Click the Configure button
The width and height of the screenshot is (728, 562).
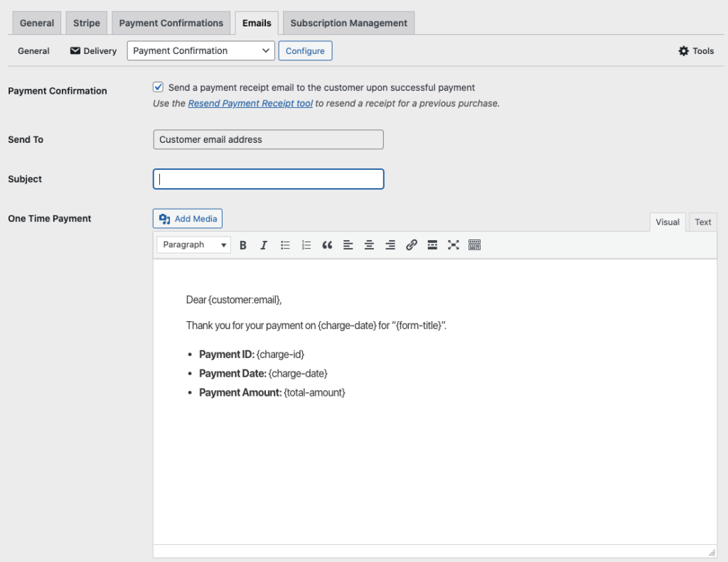point(305,50)
